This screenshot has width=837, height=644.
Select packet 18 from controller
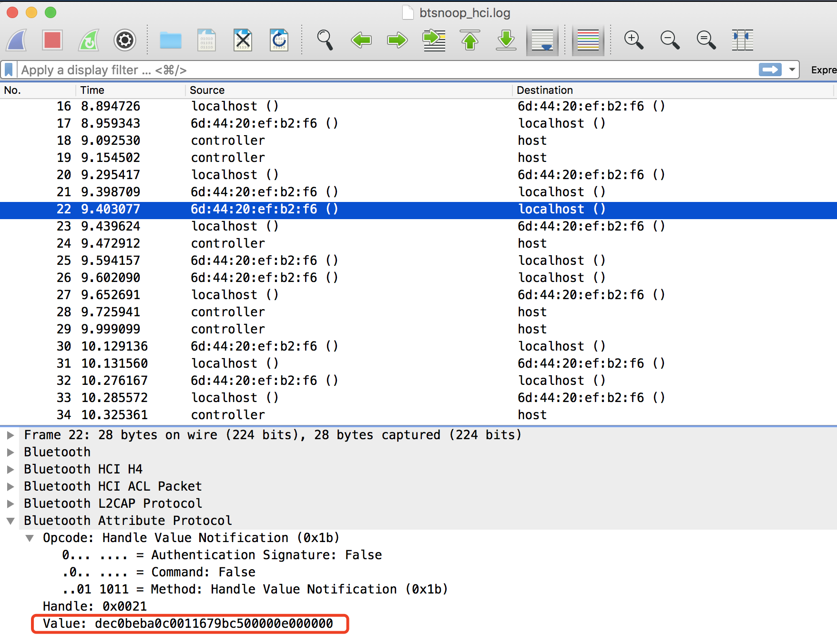point(418,141)
